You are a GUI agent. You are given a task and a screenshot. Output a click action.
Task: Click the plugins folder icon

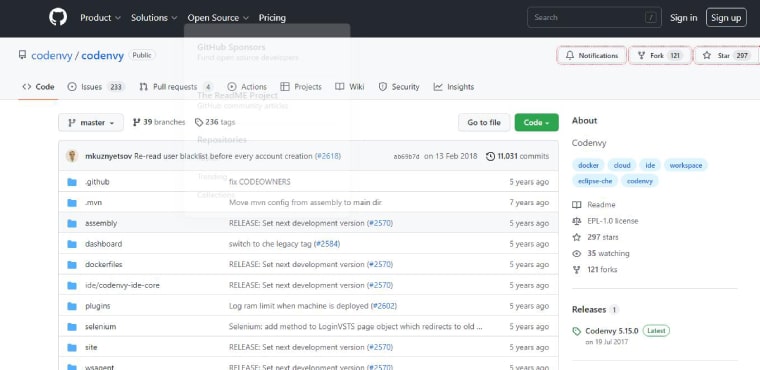[x=72, y=306]
